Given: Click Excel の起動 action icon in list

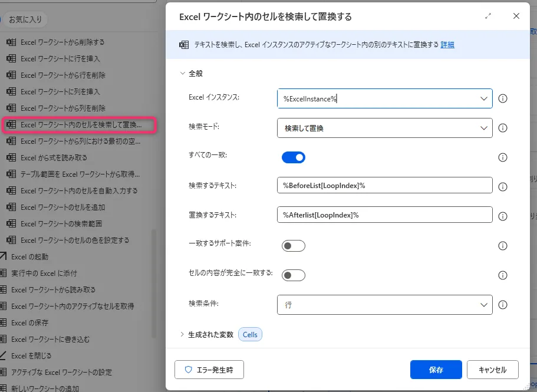Looking at the screenshot, I should [x=4, y=257].
